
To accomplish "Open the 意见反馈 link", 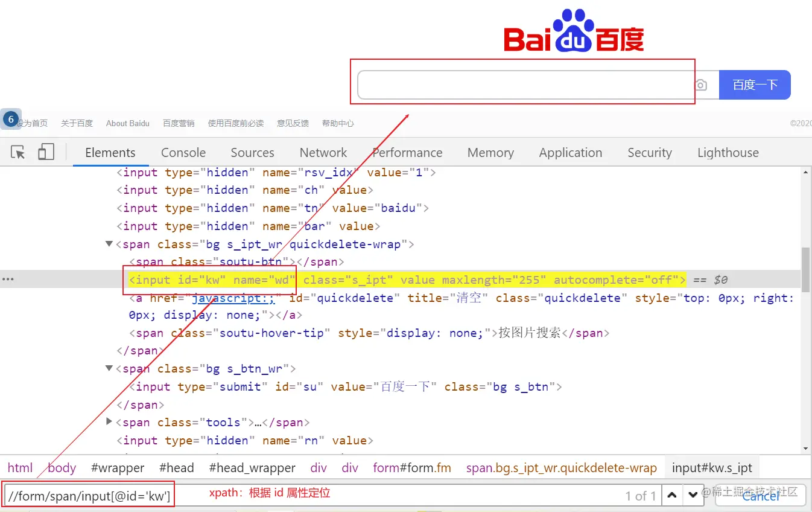I will click(x=293, y=123).
